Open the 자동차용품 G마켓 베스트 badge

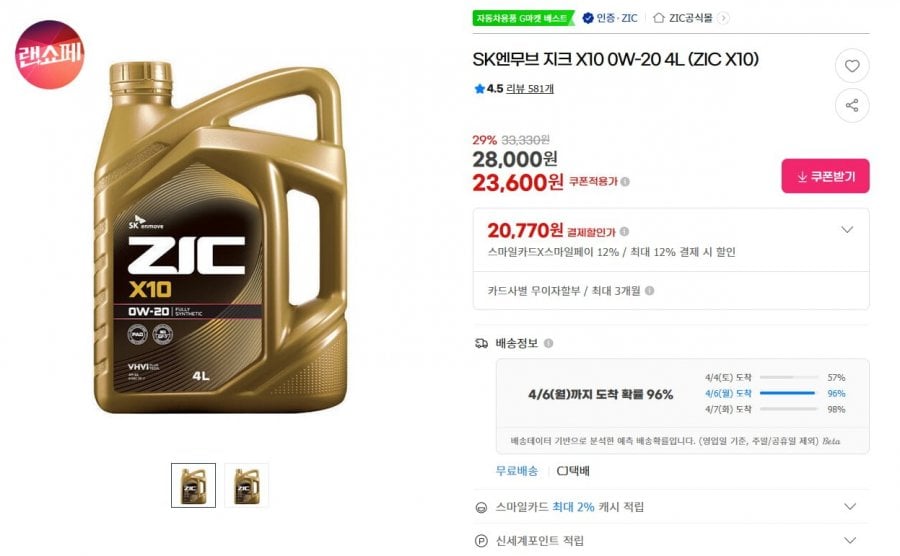coord(521,17)
